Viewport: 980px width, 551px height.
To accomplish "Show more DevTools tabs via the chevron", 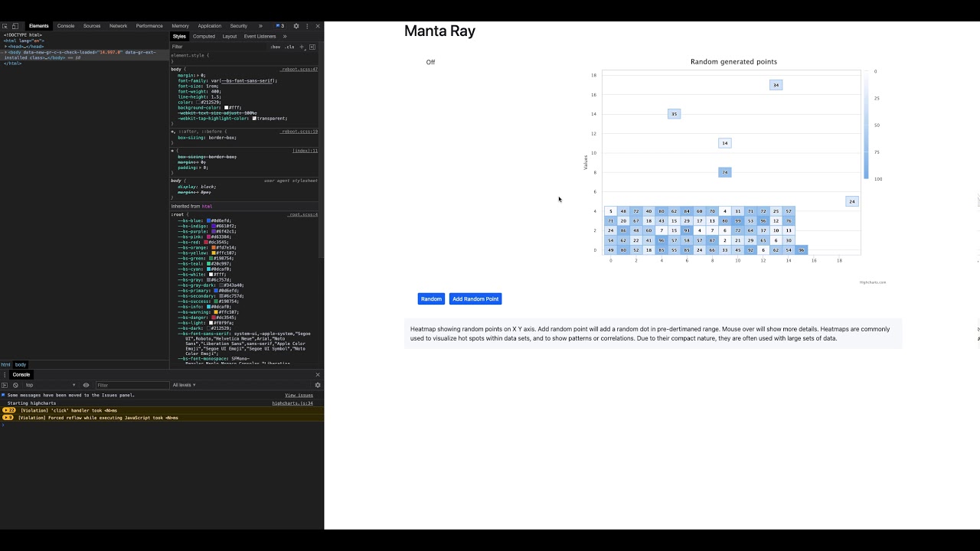I will pos(260,26).
